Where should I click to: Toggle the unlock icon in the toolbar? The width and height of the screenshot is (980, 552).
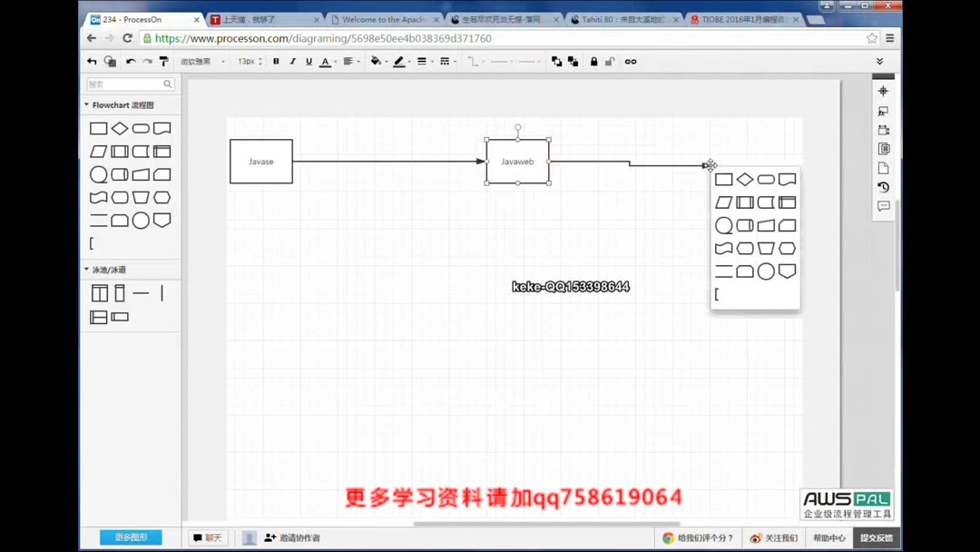coord(609,61)
